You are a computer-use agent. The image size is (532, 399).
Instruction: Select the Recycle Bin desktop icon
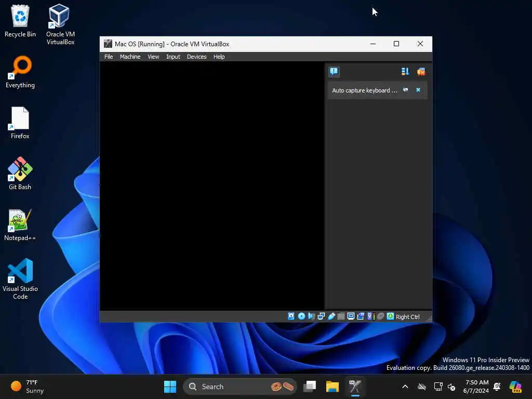click(20, 21)
